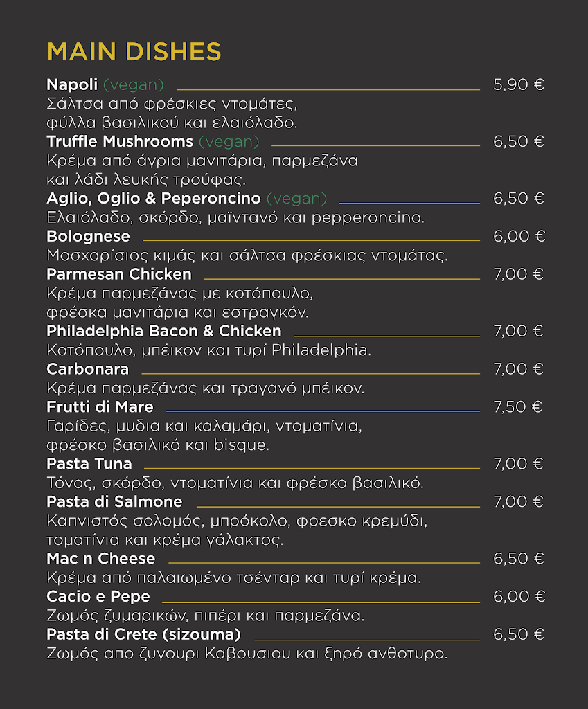Pick the Carbonara dish
Viewport: 588px width, 709px height.
click(x=88, y=369)
